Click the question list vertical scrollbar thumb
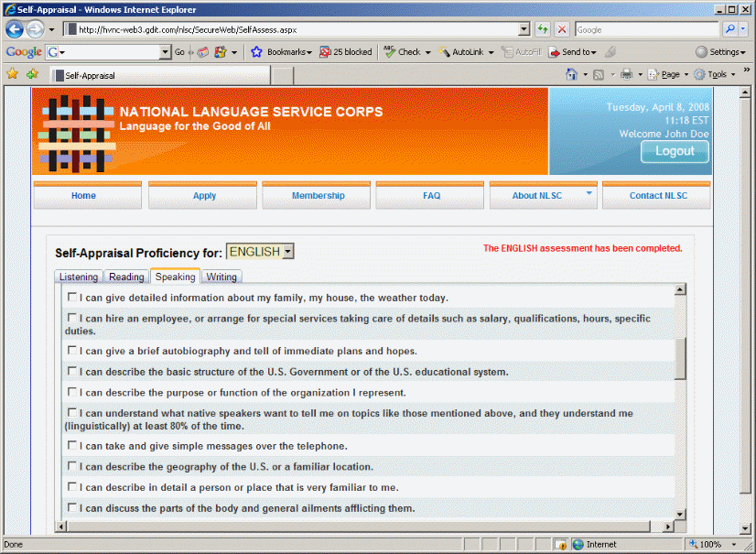This screenshot has width=756, height=554. [x=680, y=359]
